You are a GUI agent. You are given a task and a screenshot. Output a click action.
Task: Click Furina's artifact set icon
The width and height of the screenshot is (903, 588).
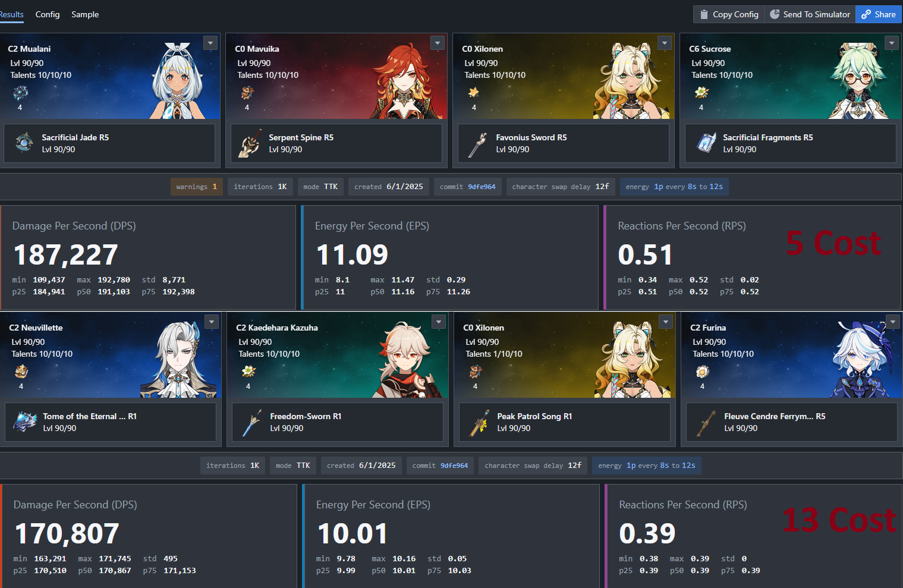(x=703, y=372)
